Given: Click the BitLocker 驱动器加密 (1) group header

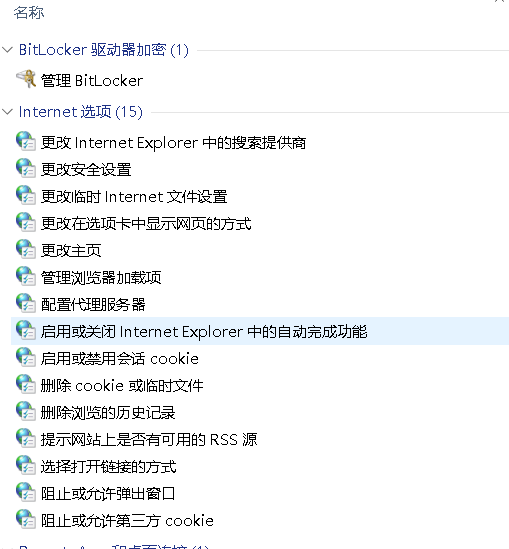Looking at the screenshot, I should point(104,50).
